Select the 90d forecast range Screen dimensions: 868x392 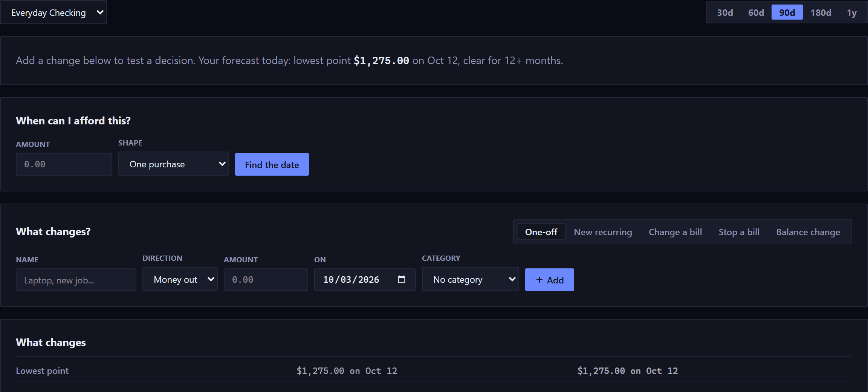pyautogui.click(x=787, y=12)
